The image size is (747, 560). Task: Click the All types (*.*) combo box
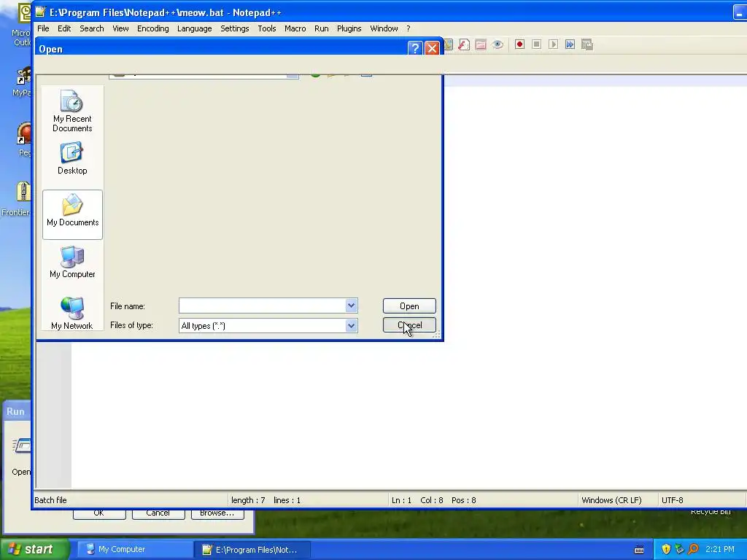click(268, 326)
